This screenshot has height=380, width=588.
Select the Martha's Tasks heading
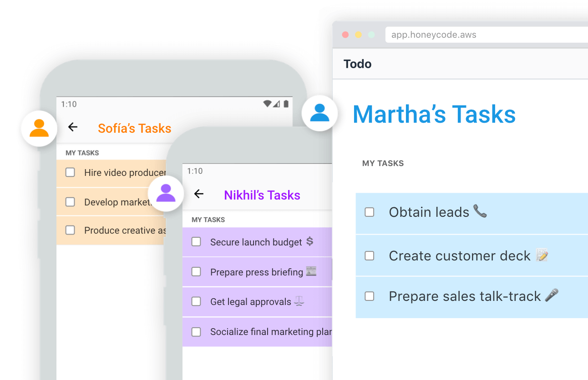tap(434, 114)
